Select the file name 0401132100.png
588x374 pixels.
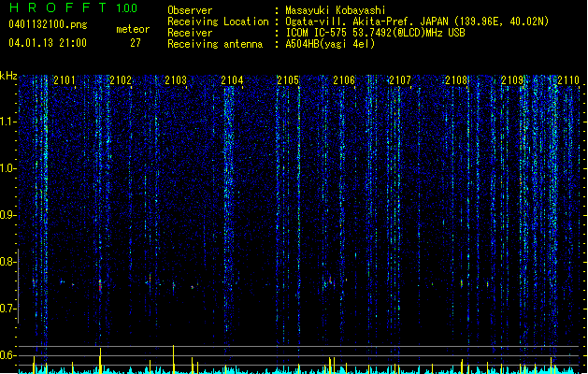pos(48,24)
